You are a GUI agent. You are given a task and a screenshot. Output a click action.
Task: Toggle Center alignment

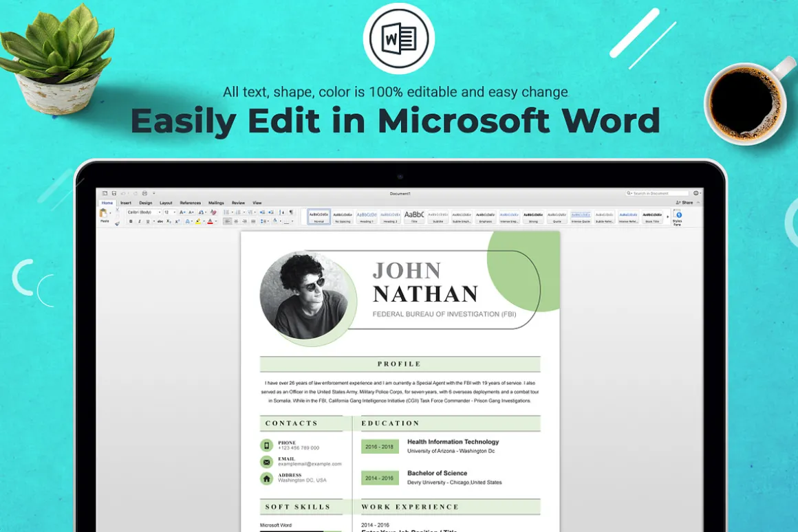click(236, 221)
